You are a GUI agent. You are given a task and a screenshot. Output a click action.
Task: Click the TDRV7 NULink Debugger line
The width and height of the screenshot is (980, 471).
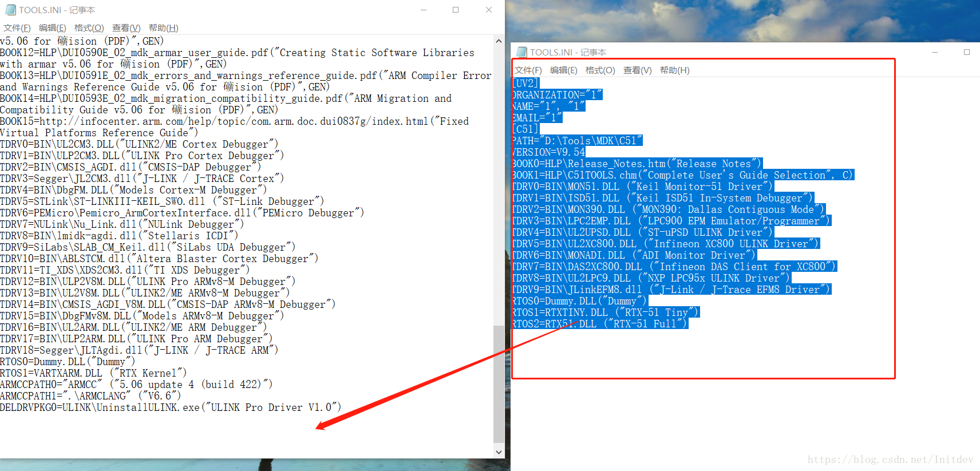(122, 224)
